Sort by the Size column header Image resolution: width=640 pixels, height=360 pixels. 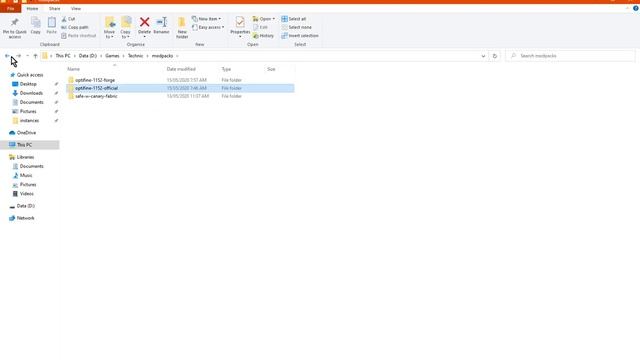coord(271,69)
